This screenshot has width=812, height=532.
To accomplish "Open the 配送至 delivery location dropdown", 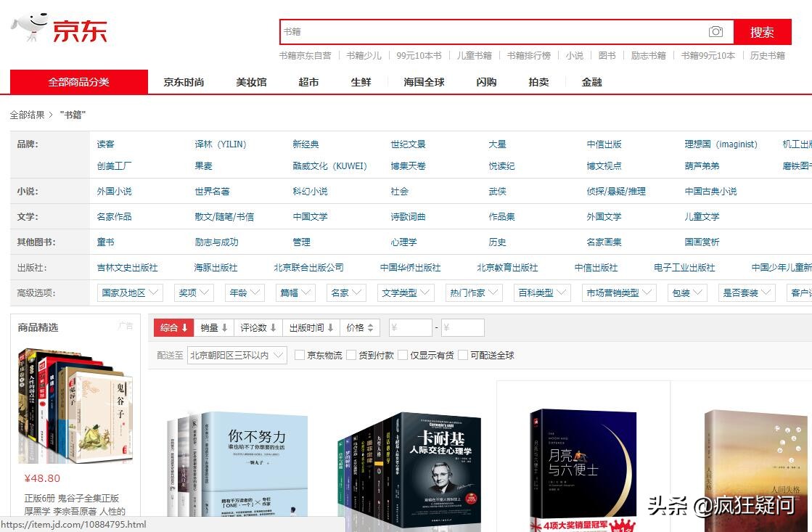I will (236, 355).
